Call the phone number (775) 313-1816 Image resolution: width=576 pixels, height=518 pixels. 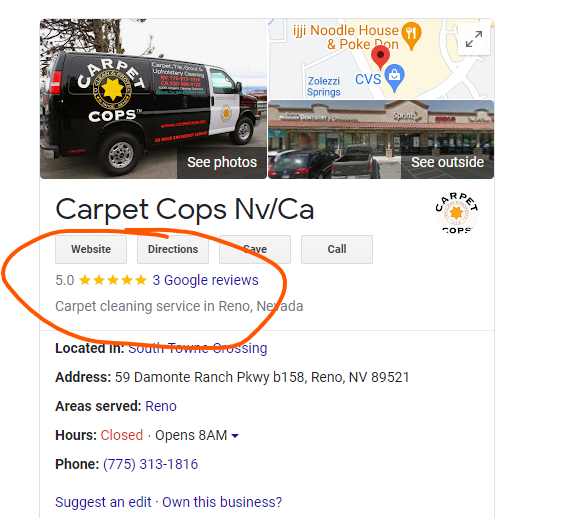(x=150, y=464)
